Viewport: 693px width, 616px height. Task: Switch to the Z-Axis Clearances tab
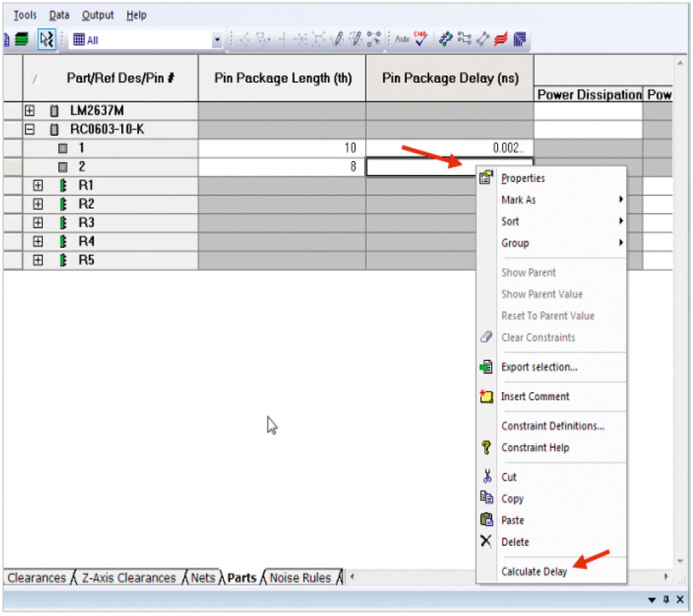point(129,578)
